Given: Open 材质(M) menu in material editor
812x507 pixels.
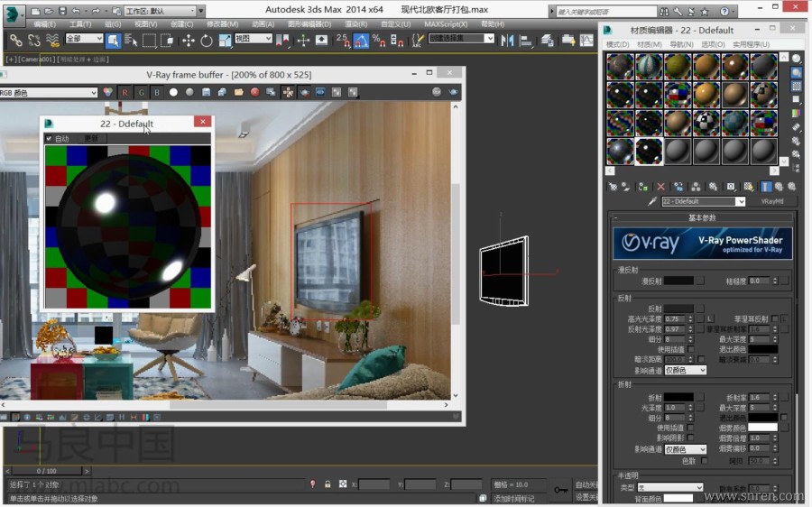Looking at the screenshot, I should pyautogui.click(x=650, y=44).
